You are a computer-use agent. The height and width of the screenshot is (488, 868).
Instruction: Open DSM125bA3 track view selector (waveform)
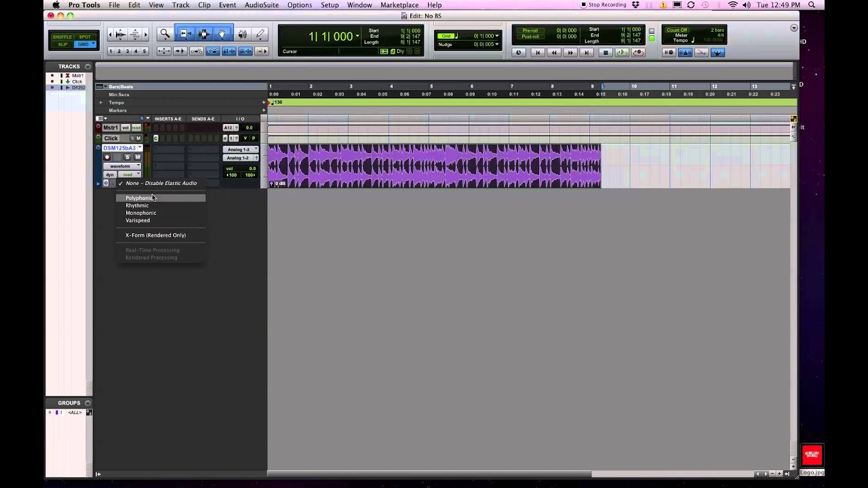tap(122, 166)
